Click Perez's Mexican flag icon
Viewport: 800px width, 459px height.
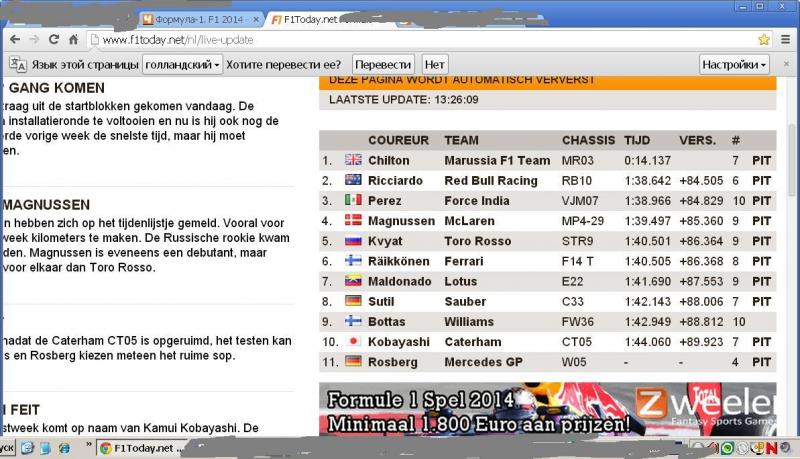pos(353,200)
